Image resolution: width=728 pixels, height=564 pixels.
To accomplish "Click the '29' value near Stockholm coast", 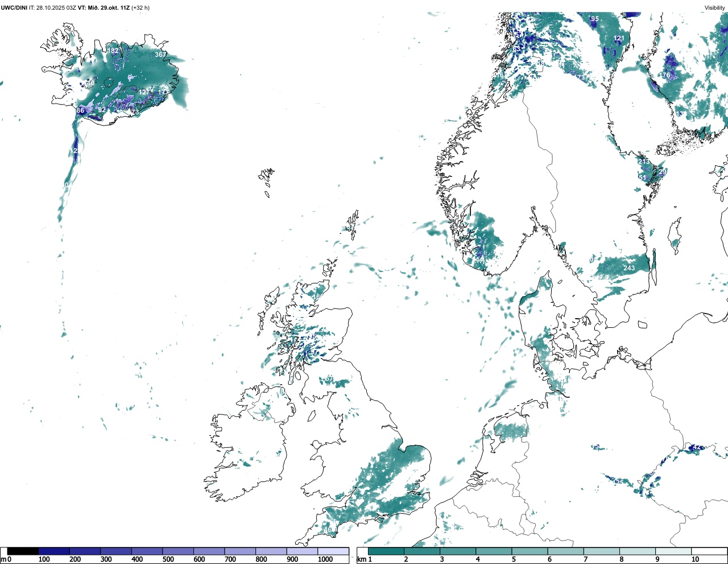I will pos(662,171).
